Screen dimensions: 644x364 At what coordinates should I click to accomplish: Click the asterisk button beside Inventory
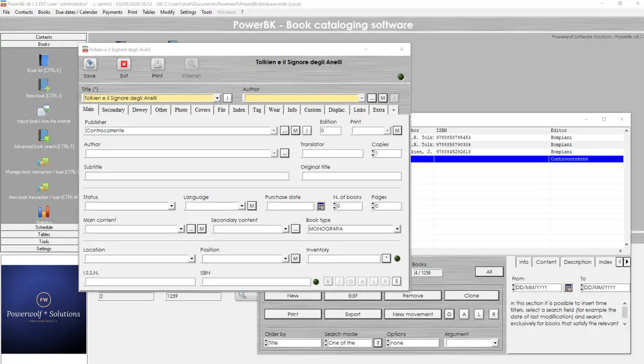(386, 258)
